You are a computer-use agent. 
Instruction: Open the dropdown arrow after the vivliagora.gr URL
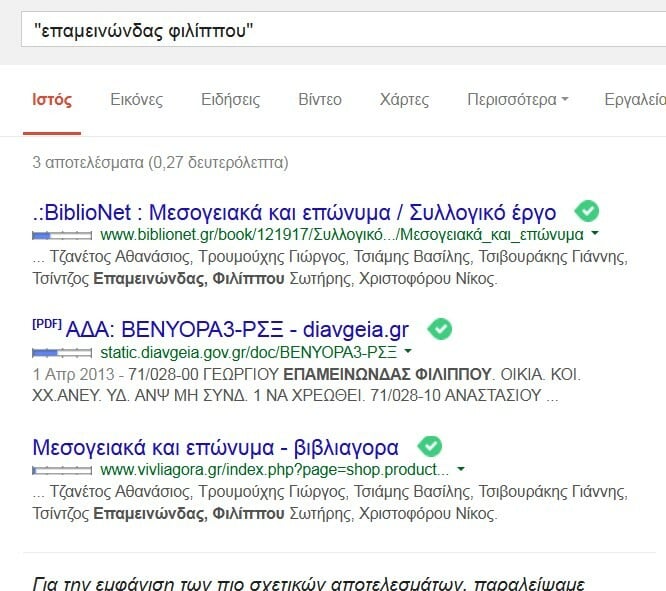pos(461,469)
